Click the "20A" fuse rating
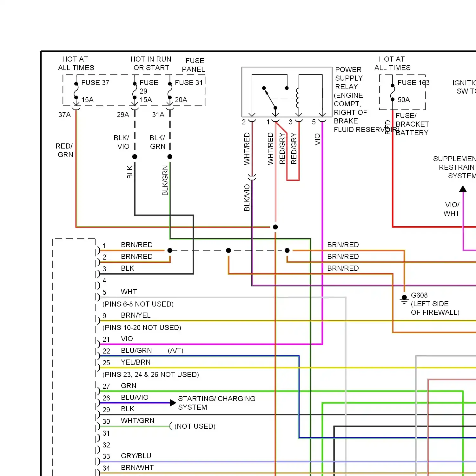 [181, 100]
